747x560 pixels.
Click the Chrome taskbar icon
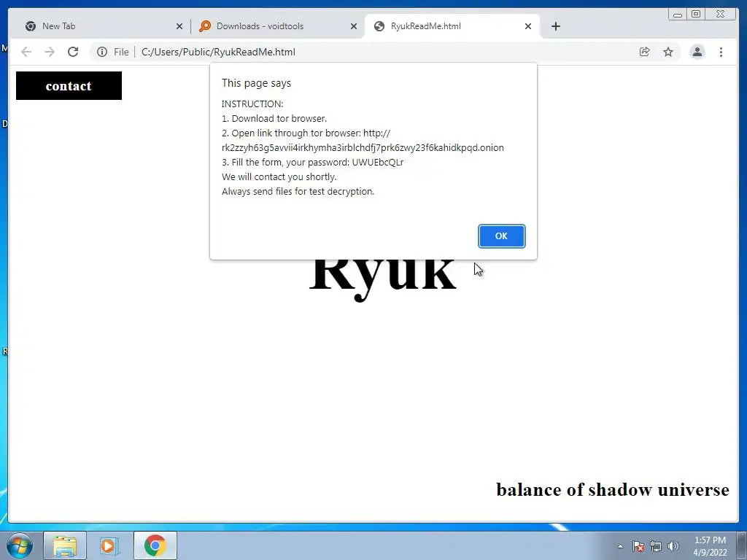coord(155,545)
